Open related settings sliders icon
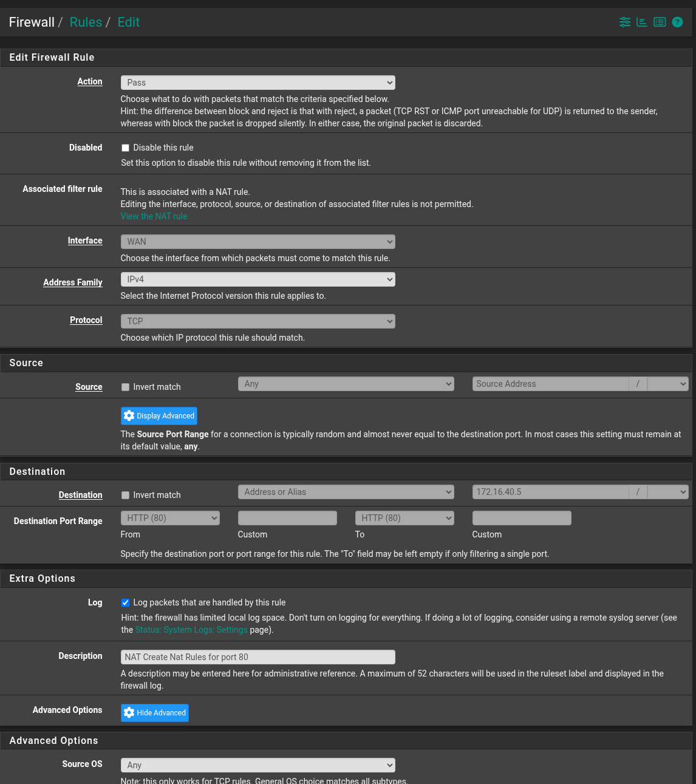Image resolution: width=696 pixels, height=784 pixels. pos(624,22)
